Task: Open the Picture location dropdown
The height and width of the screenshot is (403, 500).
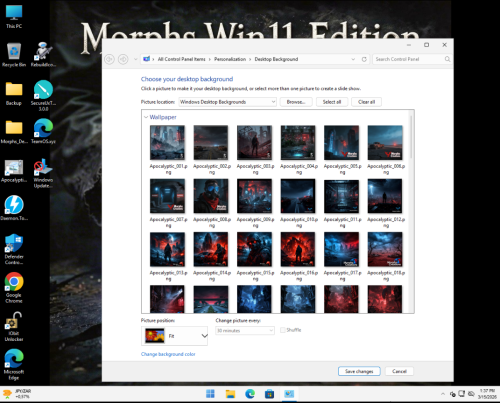Action: pos(228,102)
